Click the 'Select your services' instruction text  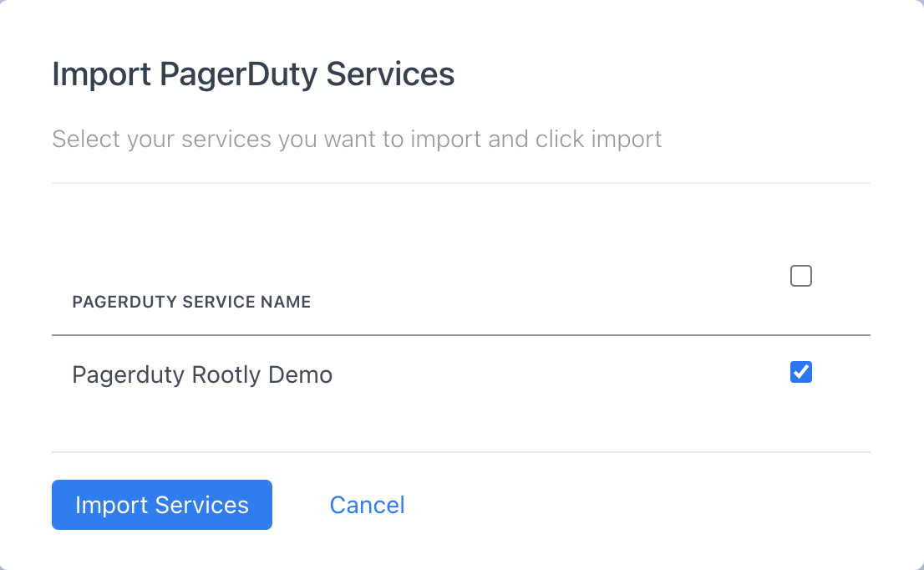357,140
